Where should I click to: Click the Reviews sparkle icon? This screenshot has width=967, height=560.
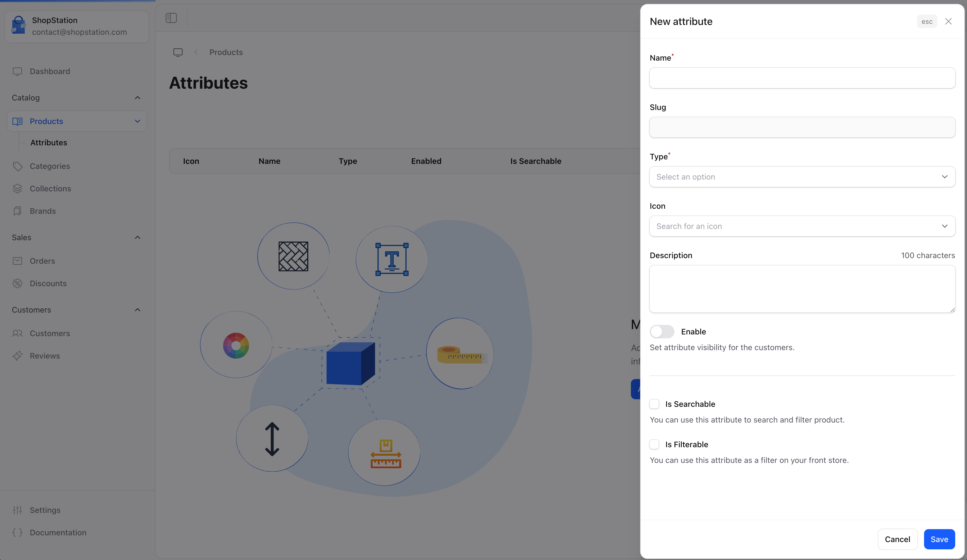[17, 355]
